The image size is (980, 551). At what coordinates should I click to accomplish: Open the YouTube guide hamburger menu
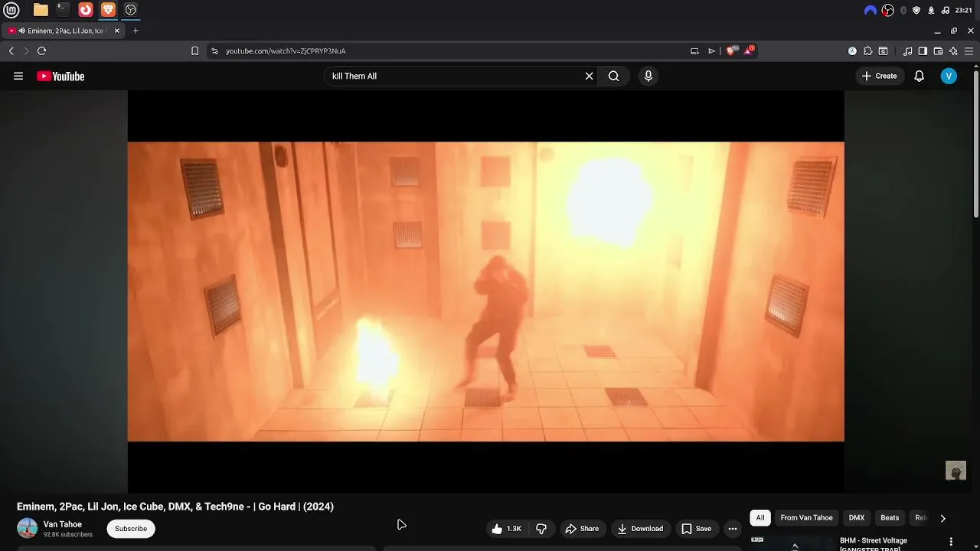click(18, 76)
